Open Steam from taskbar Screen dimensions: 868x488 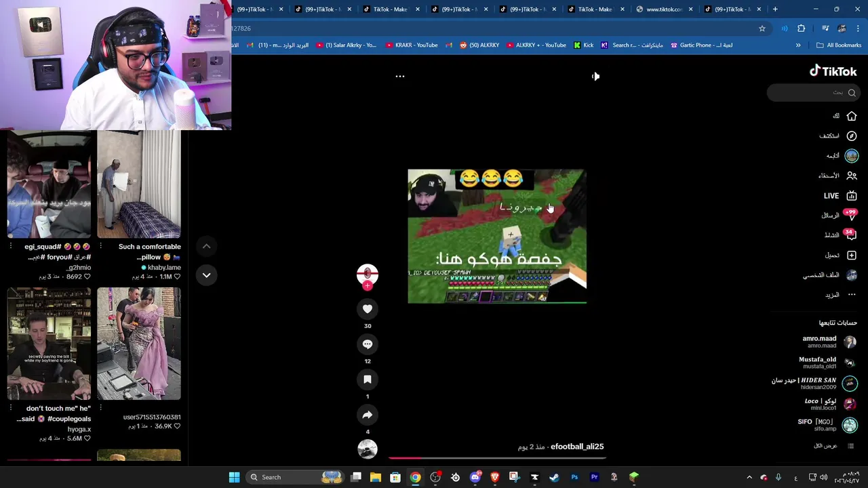pos(554,477)
